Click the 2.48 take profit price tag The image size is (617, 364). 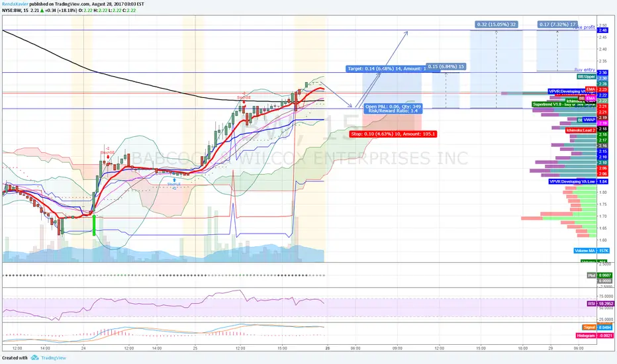[602, 30]
